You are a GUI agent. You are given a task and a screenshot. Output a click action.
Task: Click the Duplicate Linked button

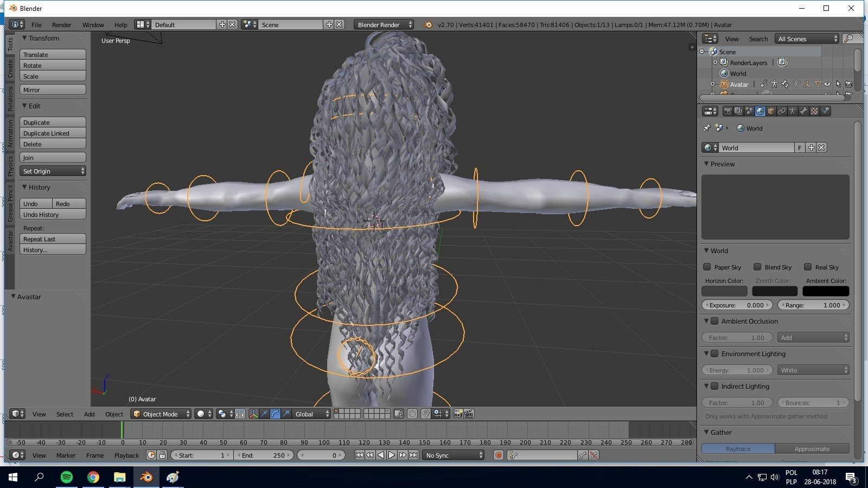(x=53, y=133)
